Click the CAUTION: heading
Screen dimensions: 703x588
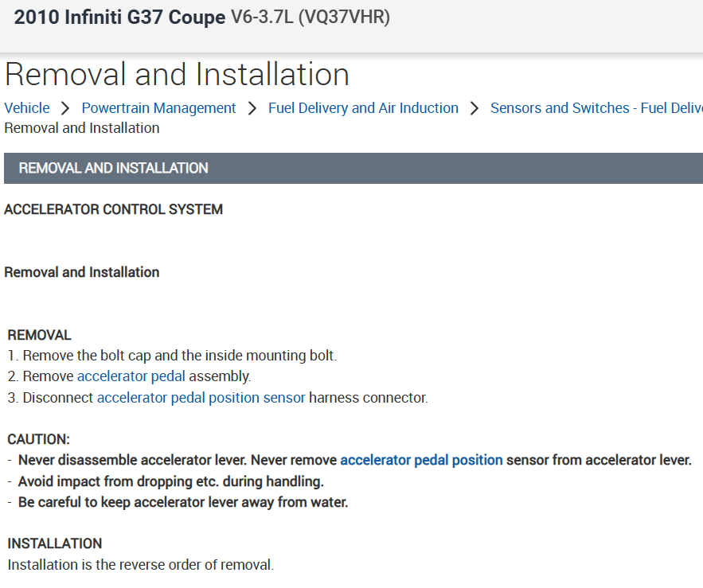coord(39,439)
